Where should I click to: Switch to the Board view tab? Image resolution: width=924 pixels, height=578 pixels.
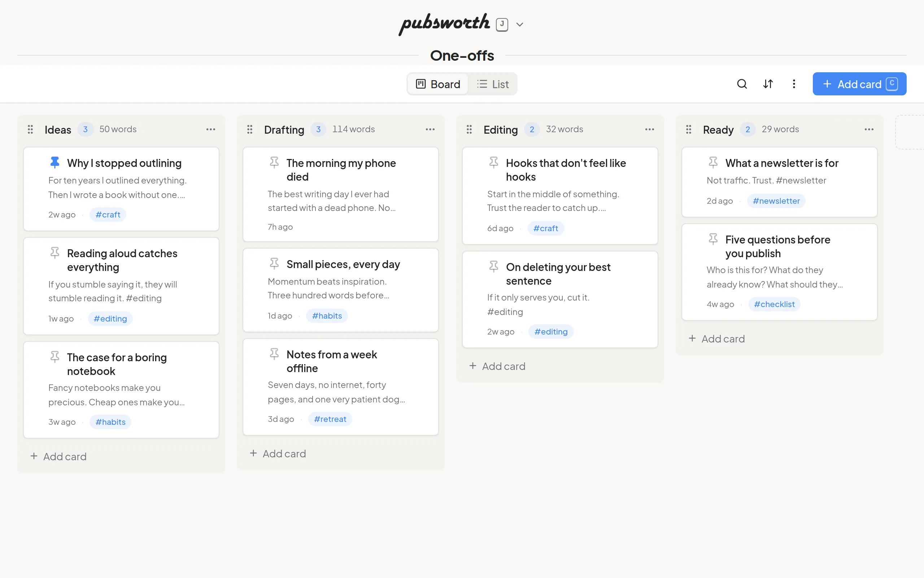pos(438,84)
